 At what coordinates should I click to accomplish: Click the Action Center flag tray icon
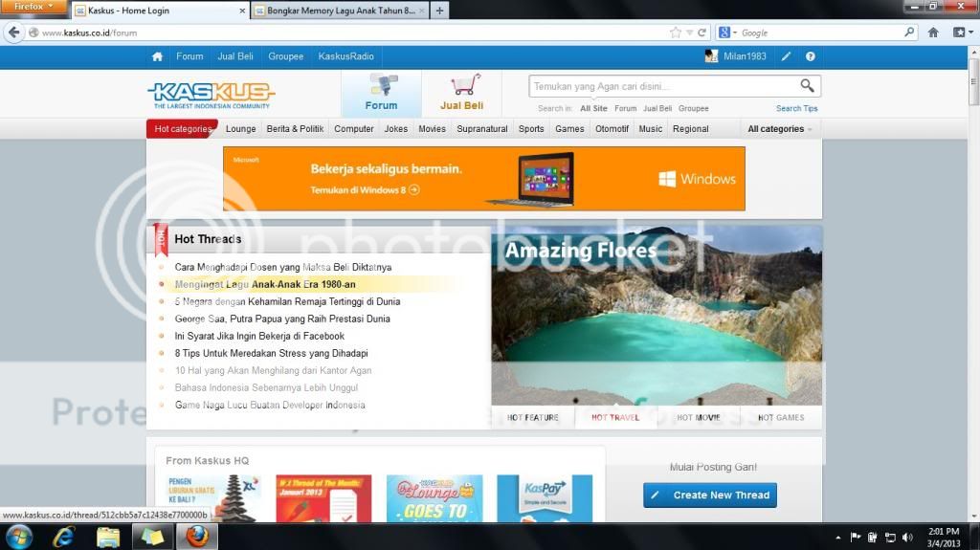click(855, 538)
